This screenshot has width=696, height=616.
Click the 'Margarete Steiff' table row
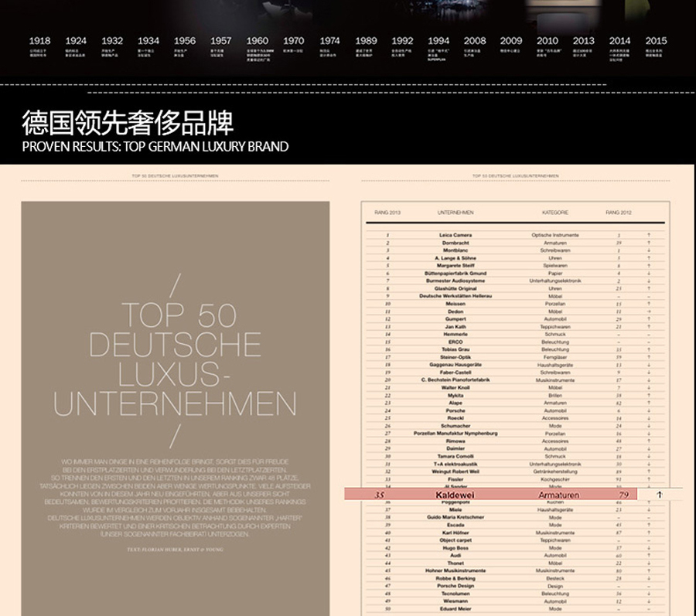[x=515, y=266]
